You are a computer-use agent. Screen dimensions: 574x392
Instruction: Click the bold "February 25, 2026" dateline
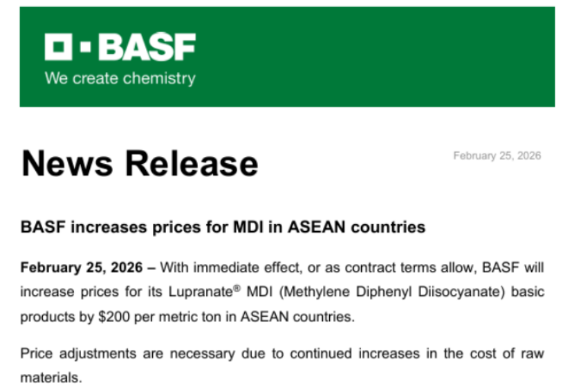click(x=82, y=267)
